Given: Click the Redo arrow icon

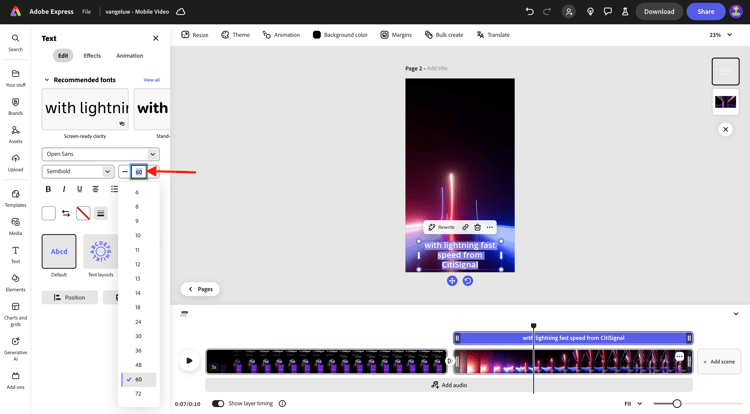Looking at the screenshot, I should point(547,11).
